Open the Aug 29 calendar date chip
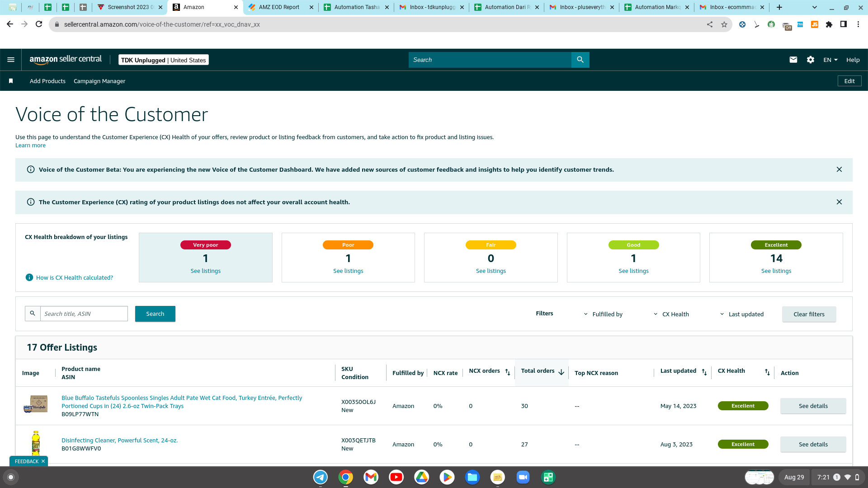The width and height of the screenshot is (868, 488). (x=794, y=477)
